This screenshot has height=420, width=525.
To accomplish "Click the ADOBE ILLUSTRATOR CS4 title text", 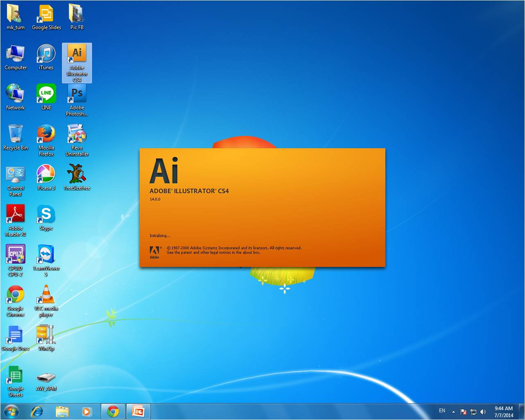I will pyautogui.click(x=189, y=191).
